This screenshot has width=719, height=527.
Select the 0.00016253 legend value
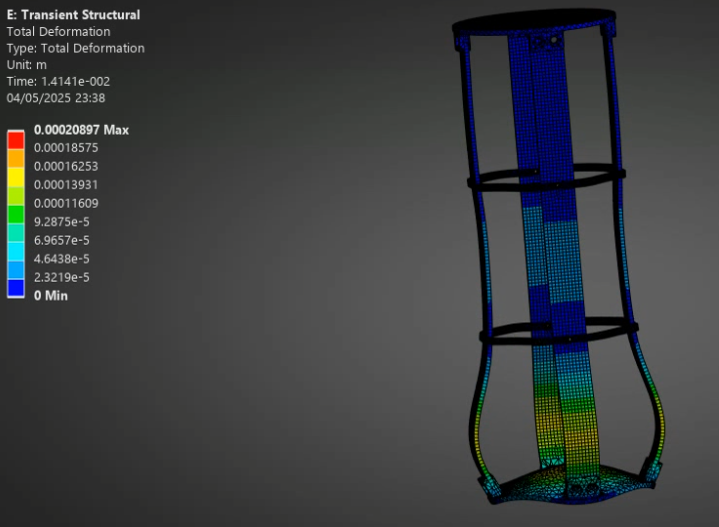point(66,166)
